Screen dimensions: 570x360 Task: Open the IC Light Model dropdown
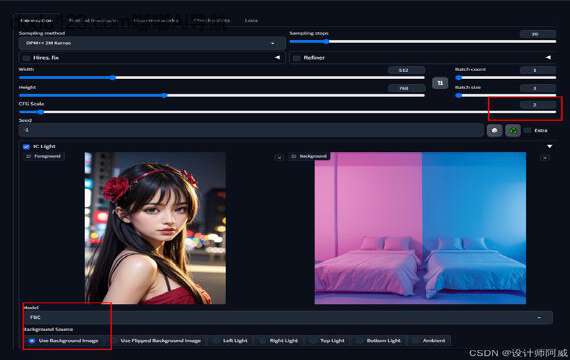pyautogui.click(x=288, y=317)
